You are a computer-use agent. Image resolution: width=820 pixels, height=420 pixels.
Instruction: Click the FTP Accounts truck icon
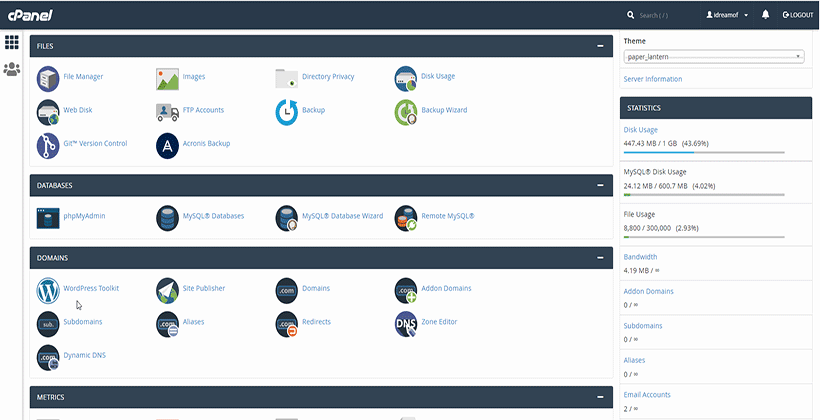(x=167, y=112)
